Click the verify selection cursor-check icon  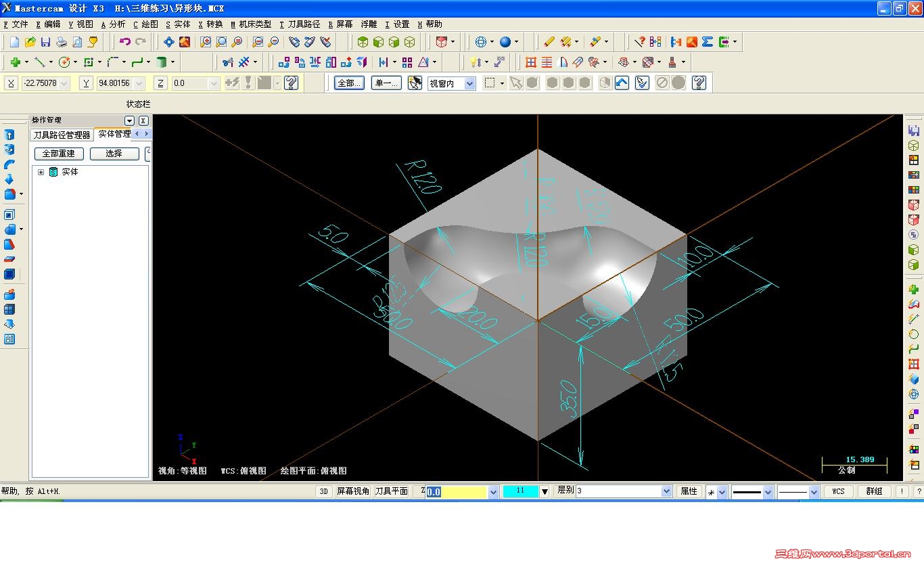(642, 83)
